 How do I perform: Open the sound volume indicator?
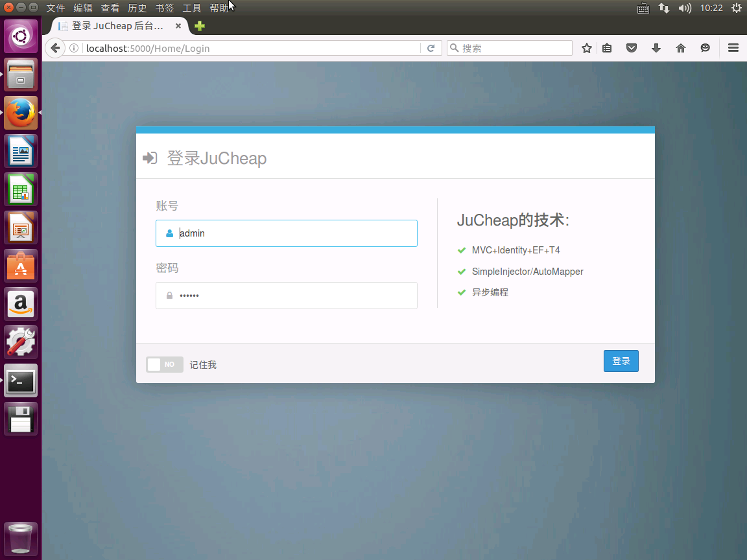tap(685, 8)
